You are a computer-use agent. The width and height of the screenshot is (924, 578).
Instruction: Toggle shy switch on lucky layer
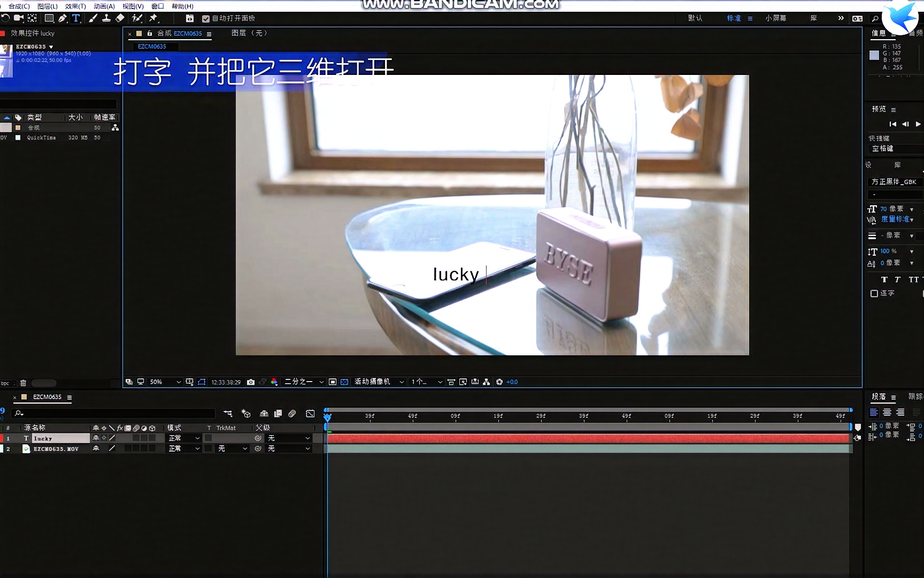(96, 438)
